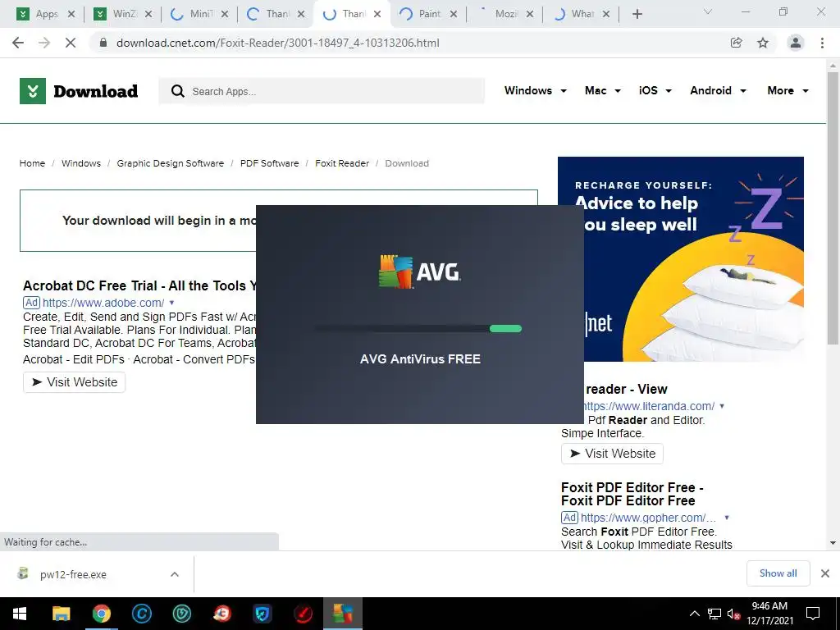840x630 pixels.
Task: Show hidden system tray icons
Action: click(694, 614)
